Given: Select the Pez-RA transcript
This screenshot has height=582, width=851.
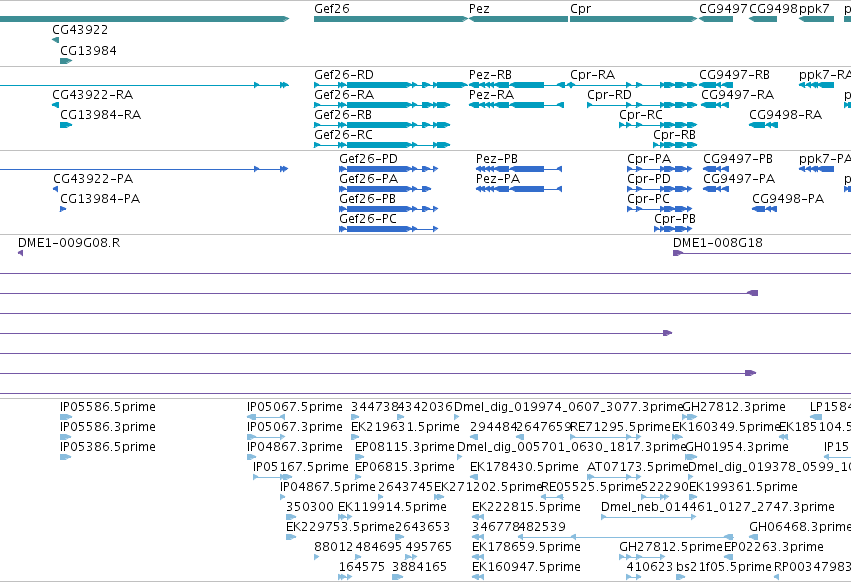Looking at the screenshot, I should (x=516, y=105).
